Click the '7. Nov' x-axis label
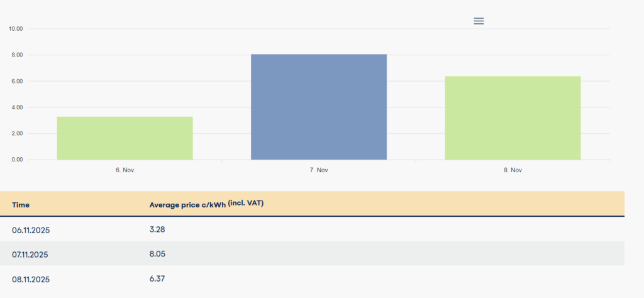The width and height of the screenshot is (644, 298). point(319,170)
